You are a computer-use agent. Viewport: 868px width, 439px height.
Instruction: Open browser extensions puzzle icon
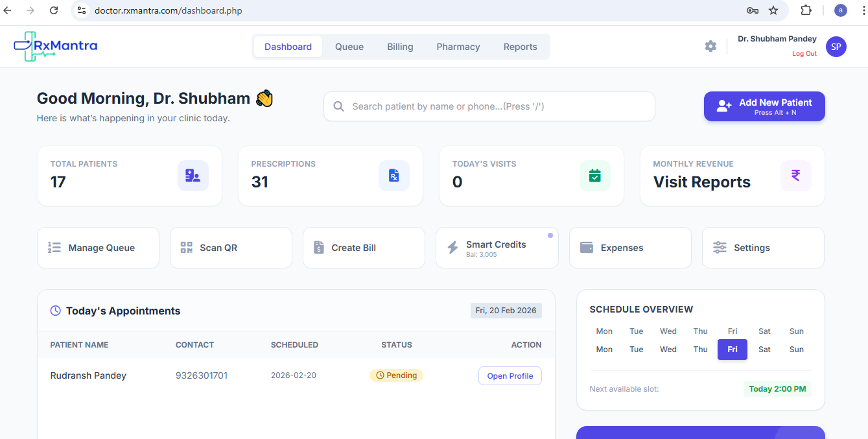pos(806,10)
